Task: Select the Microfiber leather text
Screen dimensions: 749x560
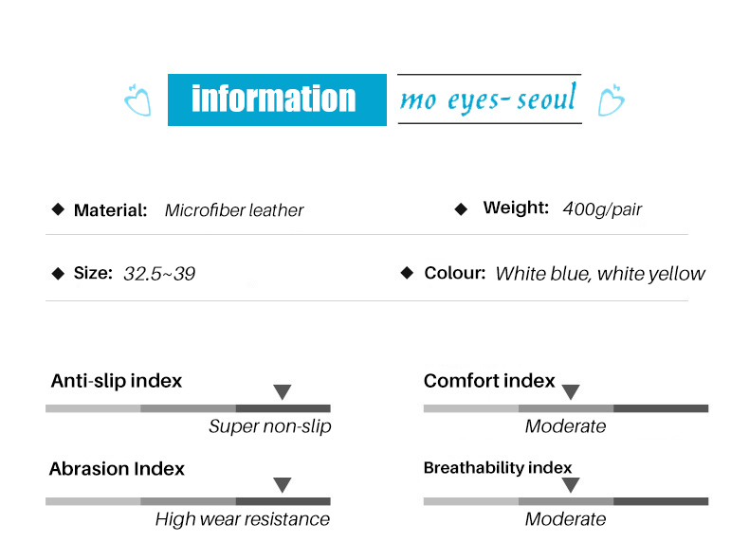Action: pyautogui.click(x=234, y=210)
